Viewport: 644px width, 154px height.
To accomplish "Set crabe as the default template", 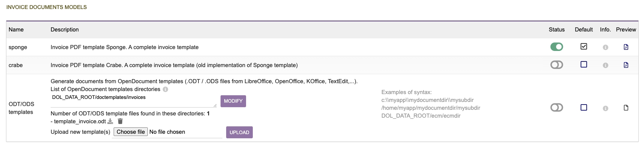I will coord(584,64).
